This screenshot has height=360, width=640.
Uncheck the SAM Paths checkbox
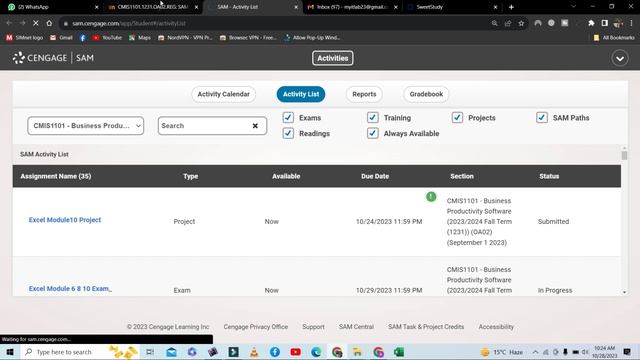[x=542, y=118]
